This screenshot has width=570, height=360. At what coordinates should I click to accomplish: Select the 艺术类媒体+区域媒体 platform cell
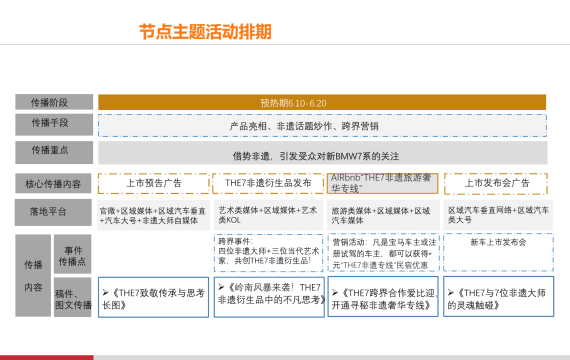pyautogui.click(x=268, y=215)
